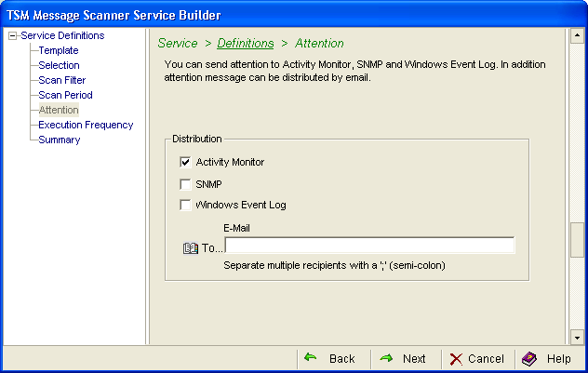The image size is (588, 373).
Task: Focus the E-Mail recipients input field
Action: click(x=369, y=246)
